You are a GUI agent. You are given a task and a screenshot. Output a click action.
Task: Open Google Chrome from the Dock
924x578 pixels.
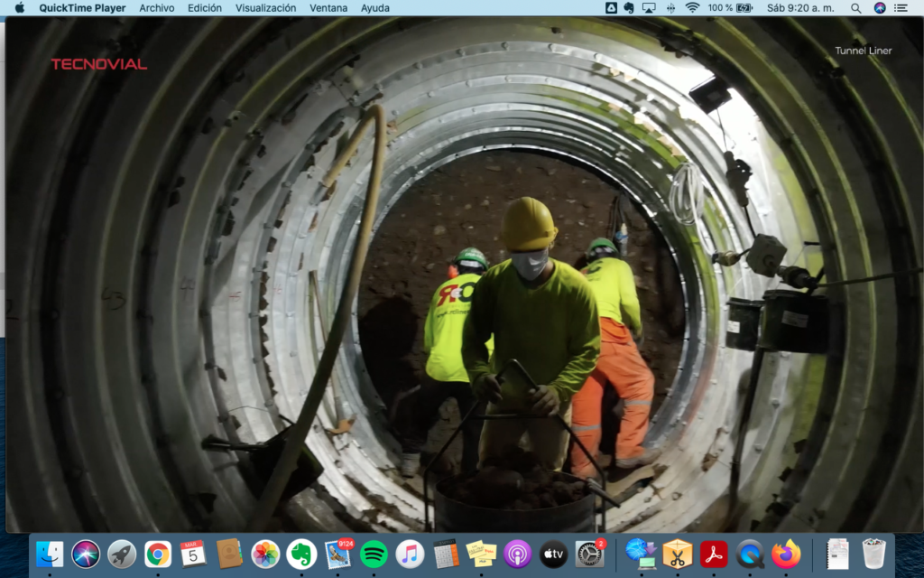[157, 555]
